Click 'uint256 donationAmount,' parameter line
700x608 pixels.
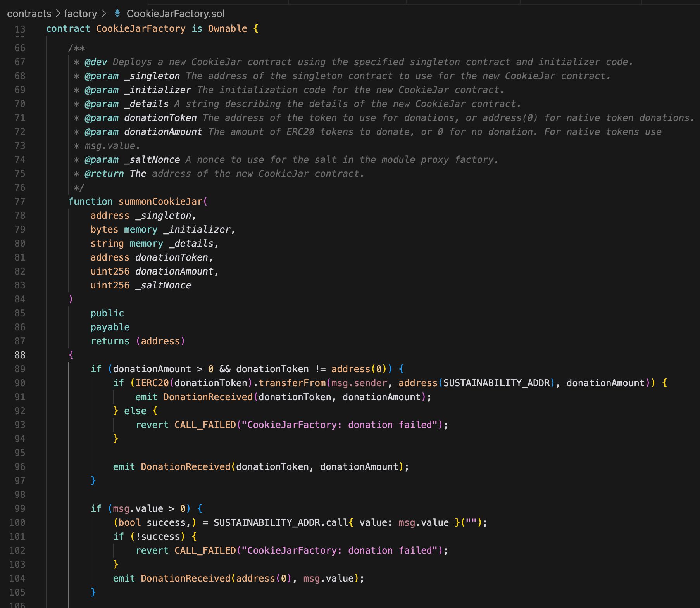pyautogui.click(x=155, y=271)
